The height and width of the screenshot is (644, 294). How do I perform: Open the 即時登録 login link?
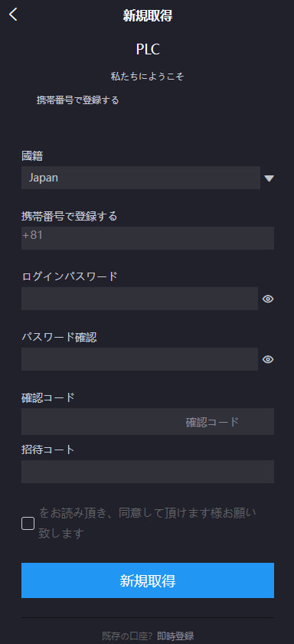pyautogui.click(x=175, y=636)
